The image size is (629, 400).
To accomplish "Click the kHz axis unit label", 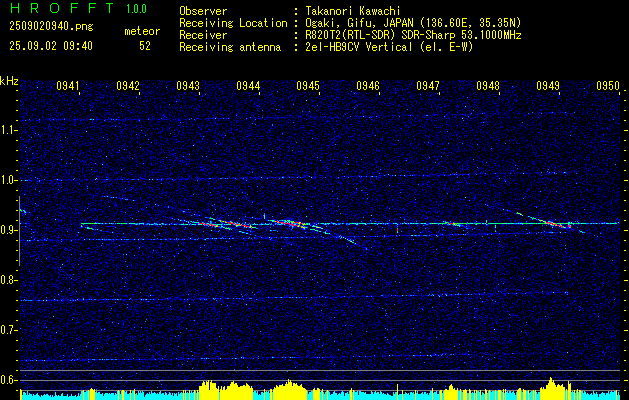I will click(9, 81).
